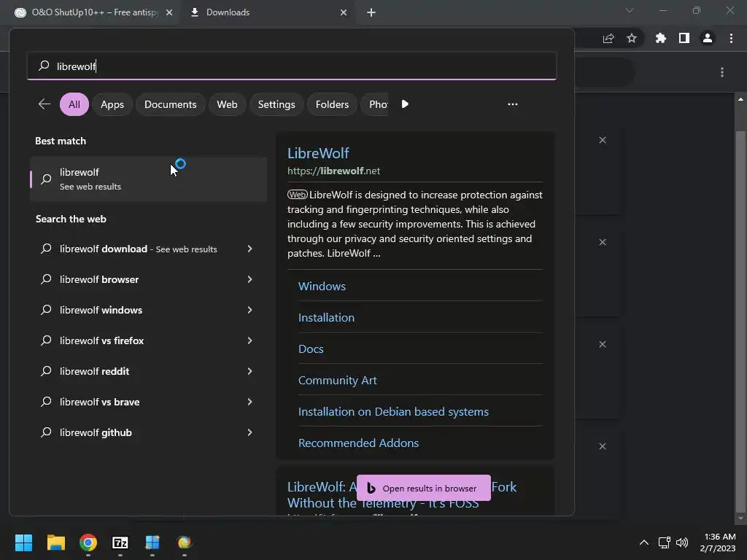Open Windows Start menu

tap(23, 542)
